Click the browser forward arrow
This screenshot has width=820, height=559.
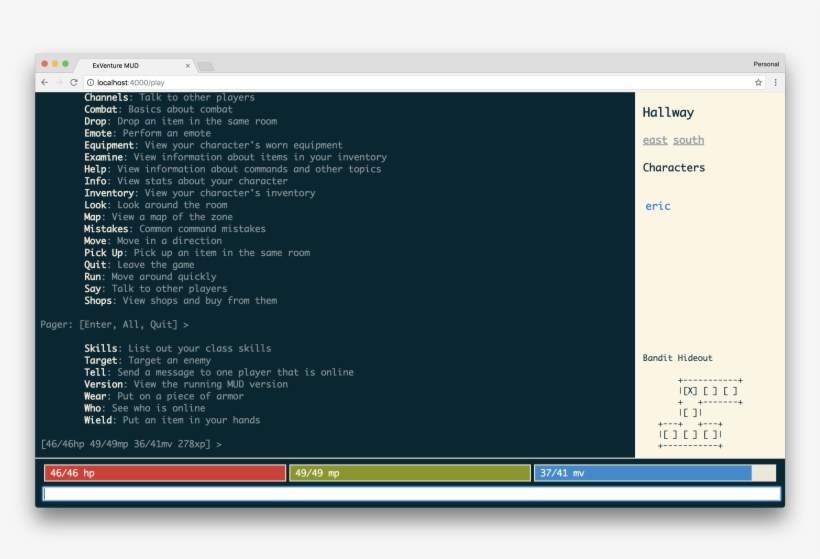[59, 82]
